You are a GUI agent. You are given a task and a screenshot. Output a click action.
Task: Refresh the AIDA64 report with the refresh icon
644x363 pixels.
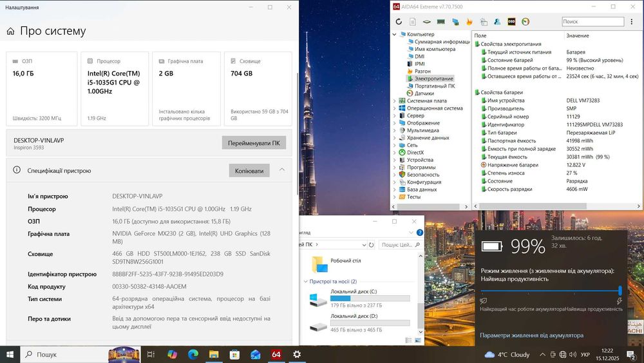399,22
